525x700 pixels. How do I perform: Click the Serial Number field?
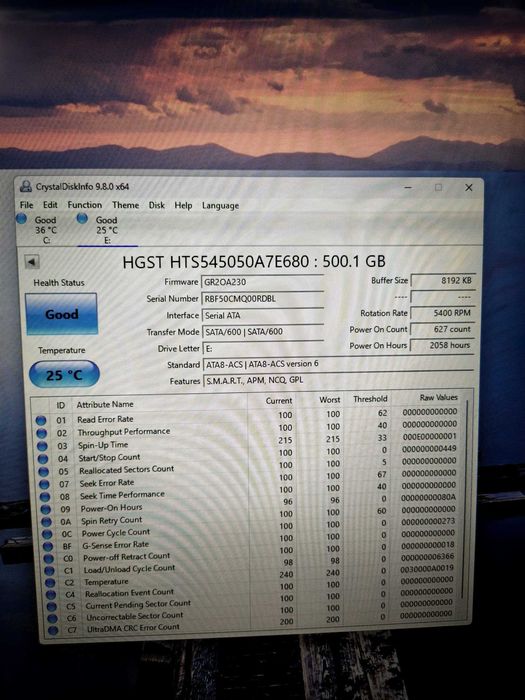(262, 299)
